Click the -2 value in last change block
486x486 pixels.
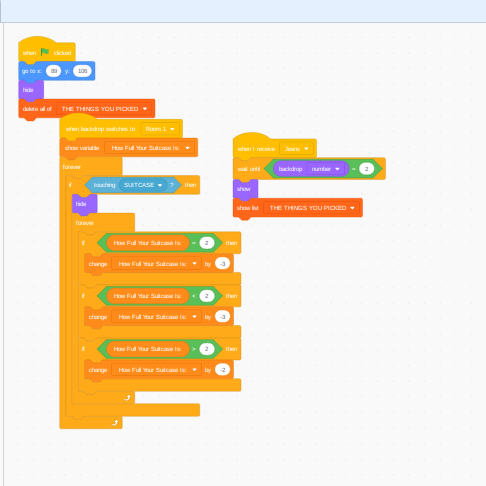[223, 370]
